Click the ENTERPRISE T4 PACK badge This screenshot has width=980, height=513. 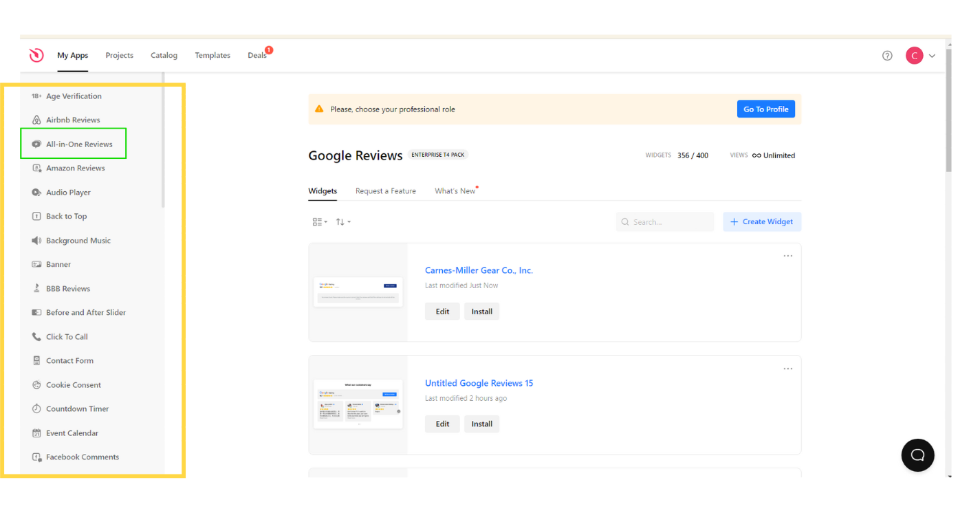coord(438,155)
